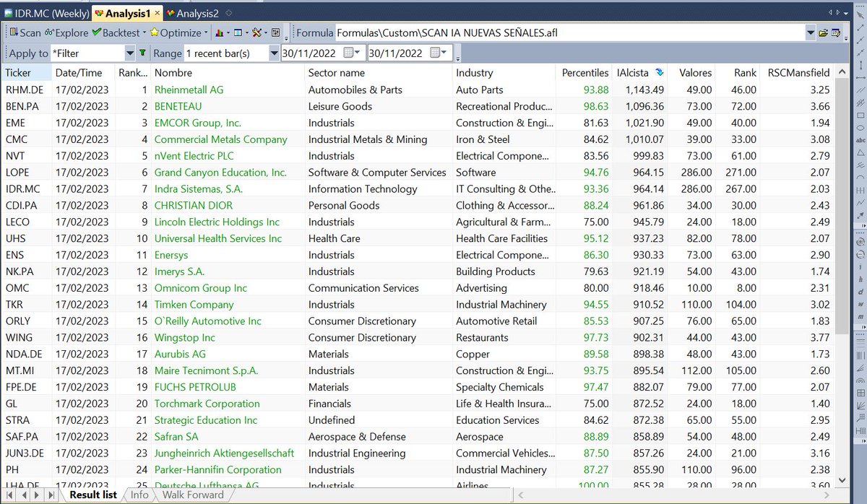Open the Walk Forward tab
Image resolution: width=867 pixels, height=504 pixels.
click(193, 495)
